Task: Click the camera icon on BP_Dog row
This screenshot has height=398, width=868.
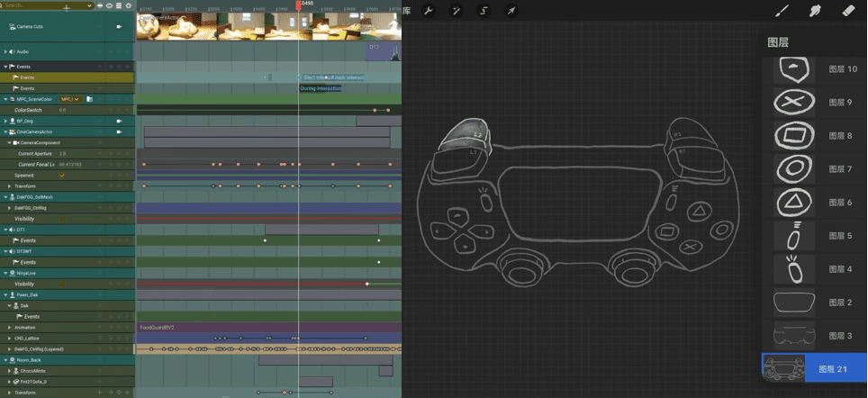Action: tap(119, 121)
